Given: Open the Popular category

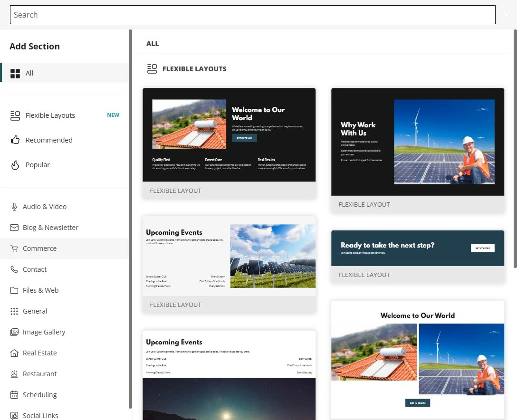Looking at the screenshot, I should point(65,165).
